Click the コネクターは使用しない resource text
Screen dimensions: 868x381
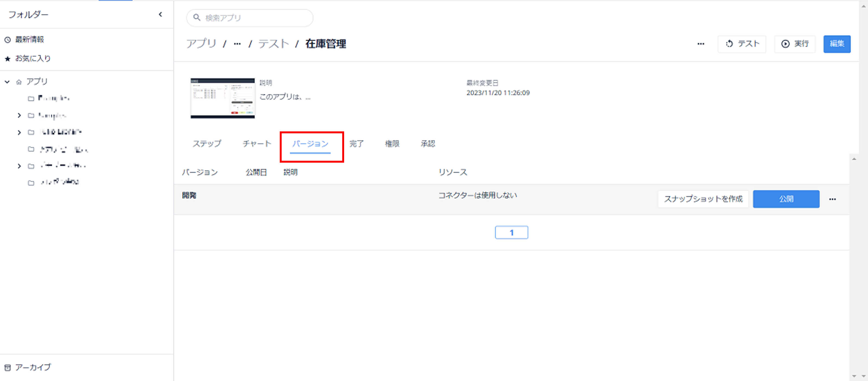click(478, 195)
